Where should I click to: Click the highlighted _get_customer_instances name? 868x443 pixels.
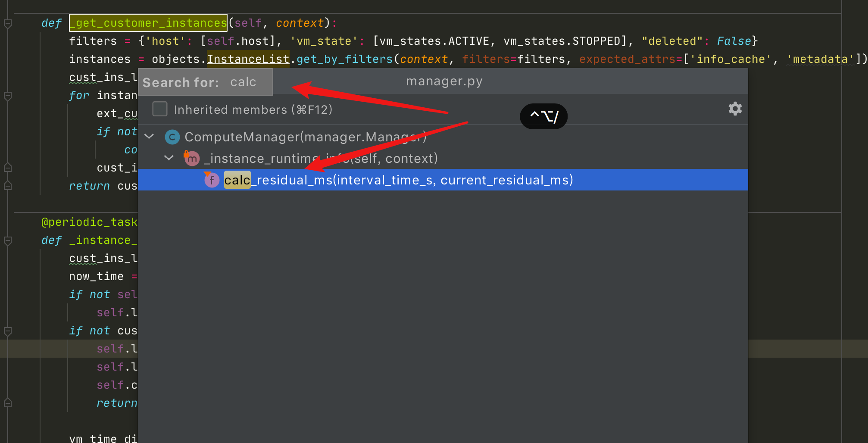pos(148,23)
